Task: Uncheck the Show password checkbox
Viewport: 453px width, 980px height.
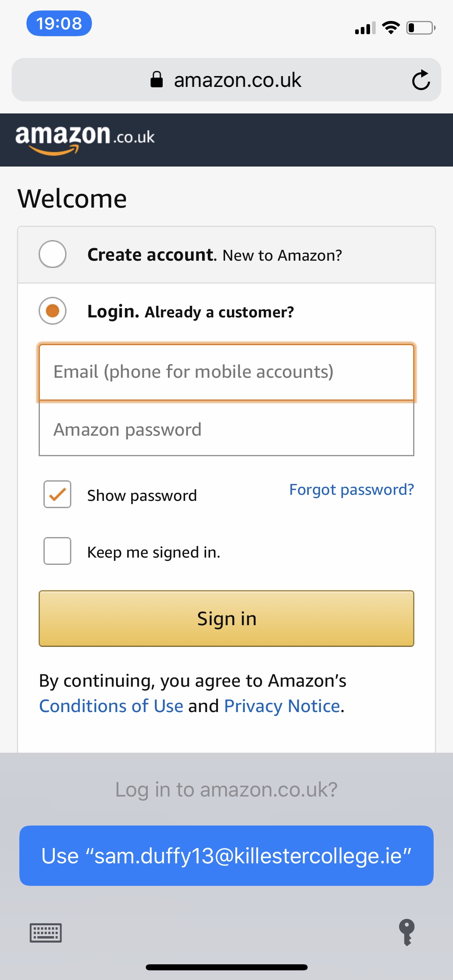Action: coord(58,494)
